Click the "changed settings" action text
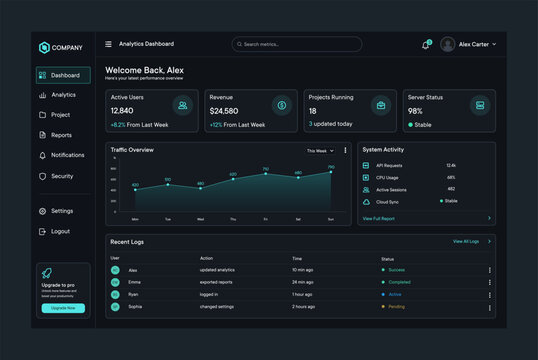Screen dimensions: 538x360 [217, 307]
